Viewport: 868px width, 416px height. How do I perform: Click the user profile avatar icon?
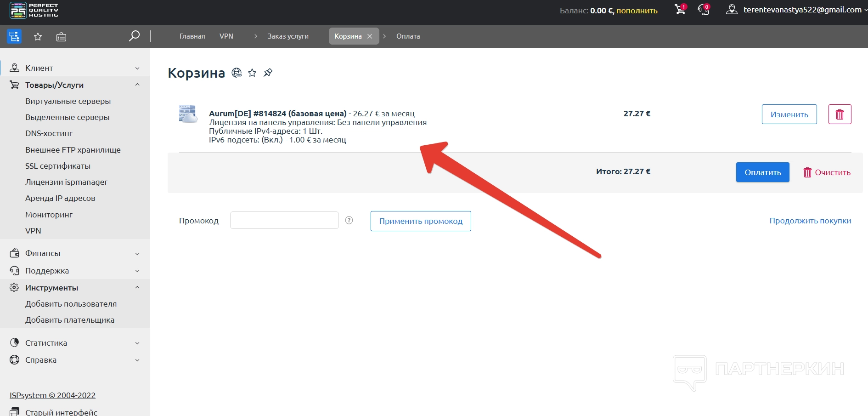point(732,10)
